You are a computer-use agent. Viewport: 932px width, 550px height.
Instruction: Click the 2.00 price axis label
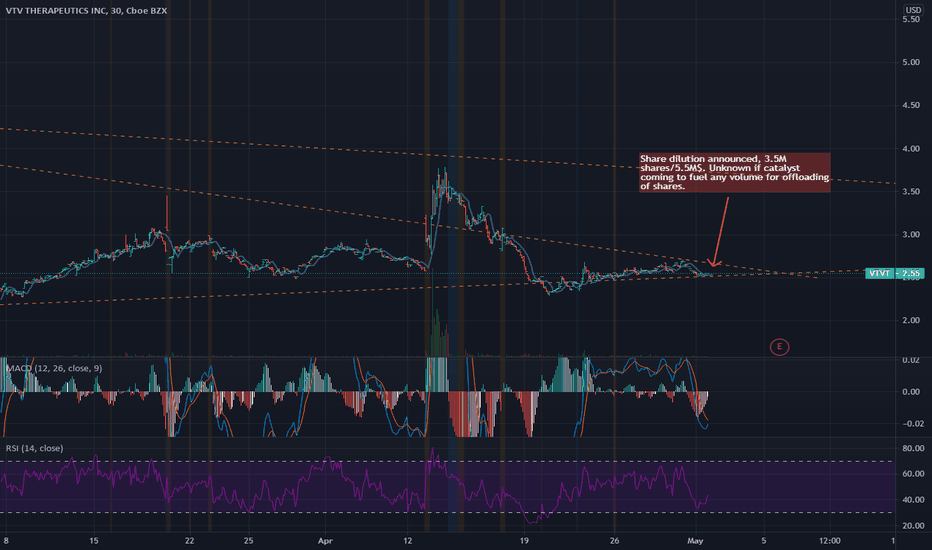911,320
